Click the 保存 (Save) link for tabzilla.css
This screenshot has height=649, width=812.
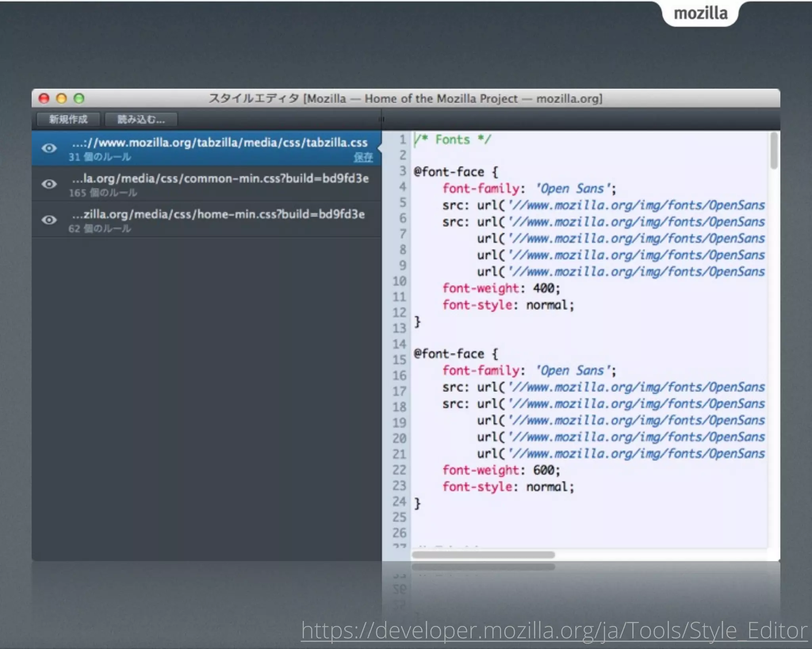363,157
